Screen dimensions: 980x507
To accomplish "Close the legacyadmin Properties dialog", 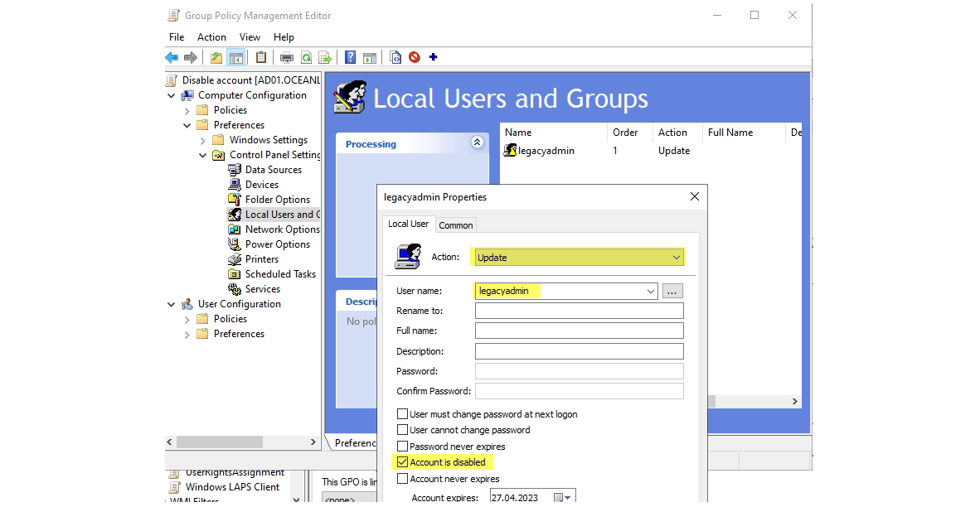I will [695, 196].
